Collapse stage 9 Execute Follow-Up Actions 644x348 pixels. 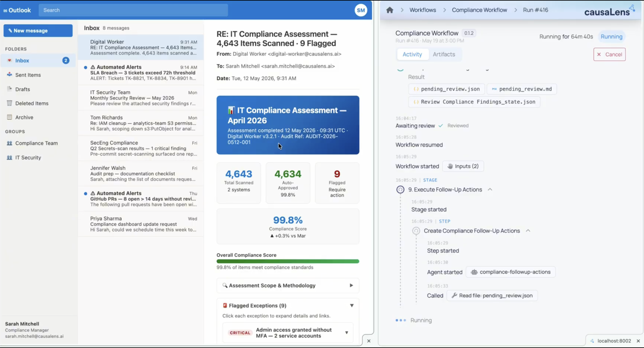tap(490, 189)
